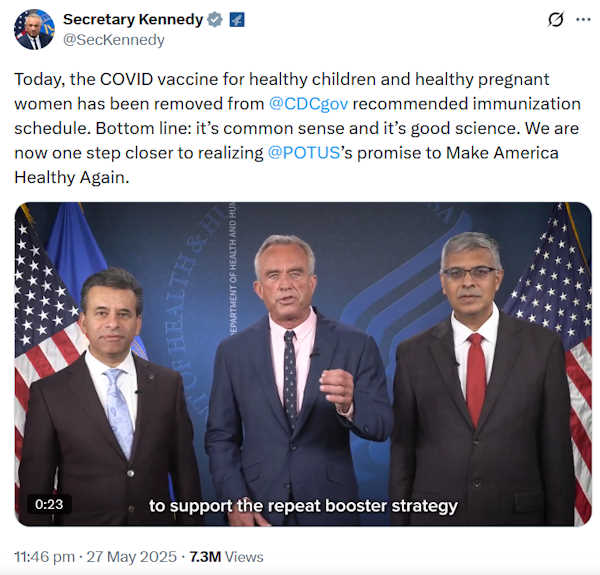Open the @POTUS mention in the post
This screenshot has height=575, width=600.
[x=303, y=152]
